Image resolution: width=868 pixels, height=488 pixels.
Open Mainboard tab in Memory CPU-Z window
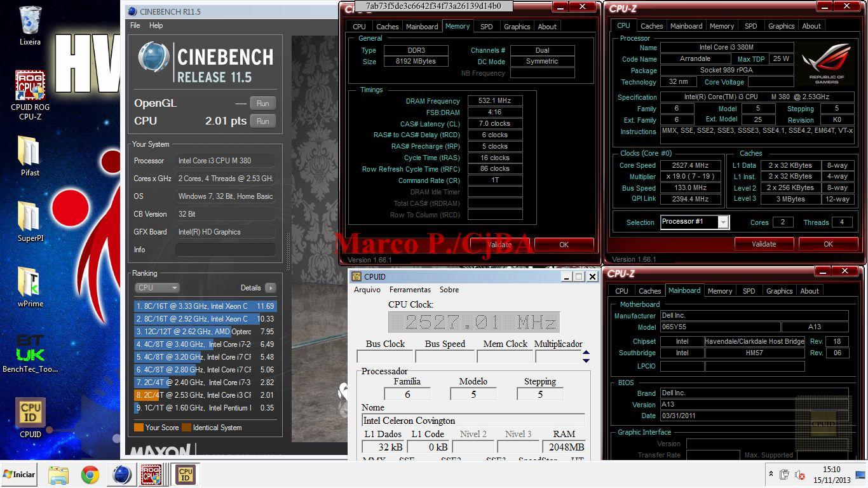(422, 27)
